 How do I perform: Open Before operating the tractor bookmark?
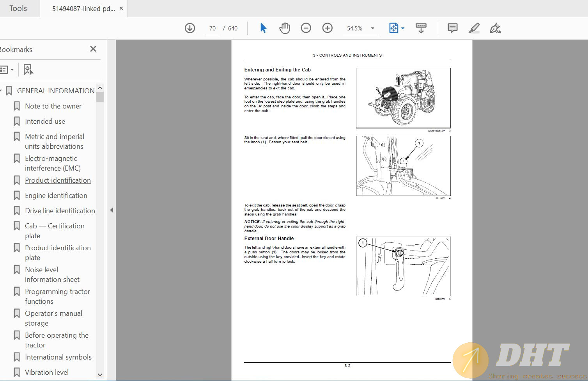tap(57, 340)
